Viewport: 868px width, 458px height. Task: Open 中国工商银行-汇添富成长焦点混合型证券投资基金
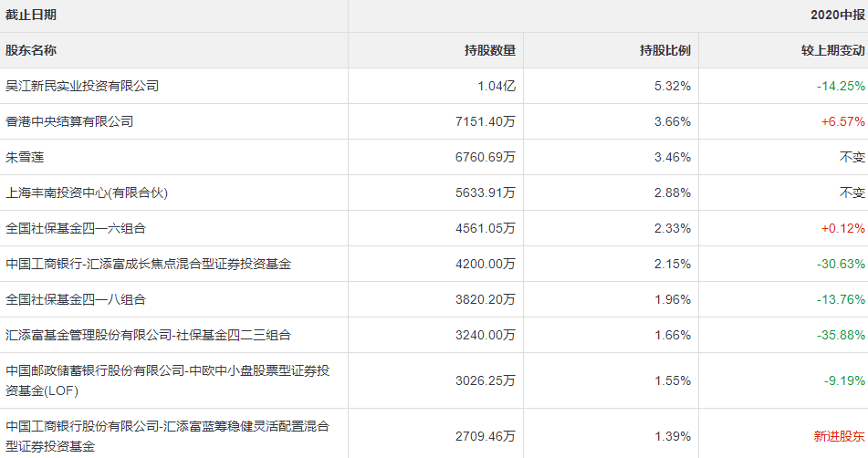(x=149, y=264)
